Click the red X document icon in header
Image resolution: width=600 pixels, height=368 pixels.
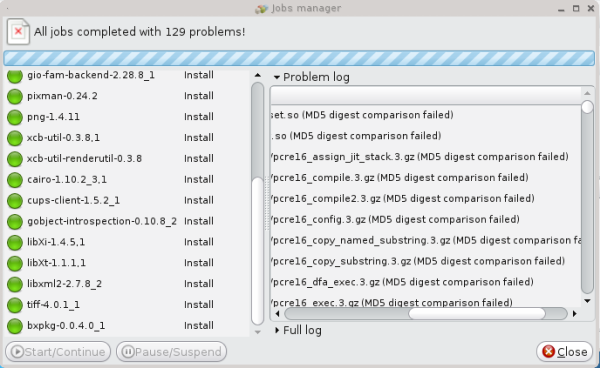18,31
